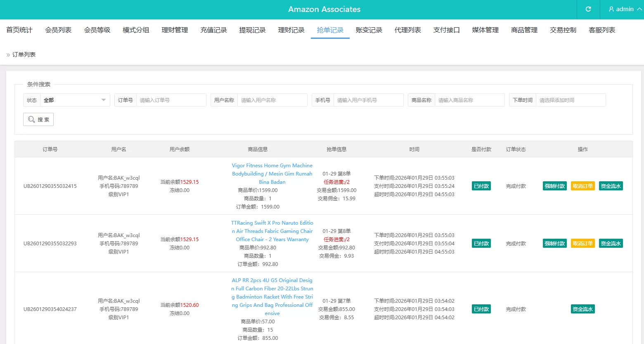This screenshot has width=644, height=344.
Task: Open the admin user menu
Action: (x=624, y=9)
